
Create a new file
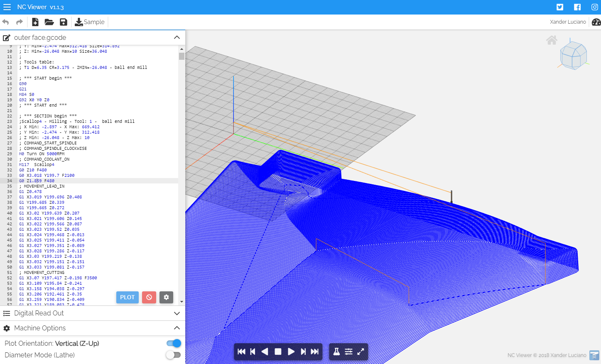[x=35, y=22]
